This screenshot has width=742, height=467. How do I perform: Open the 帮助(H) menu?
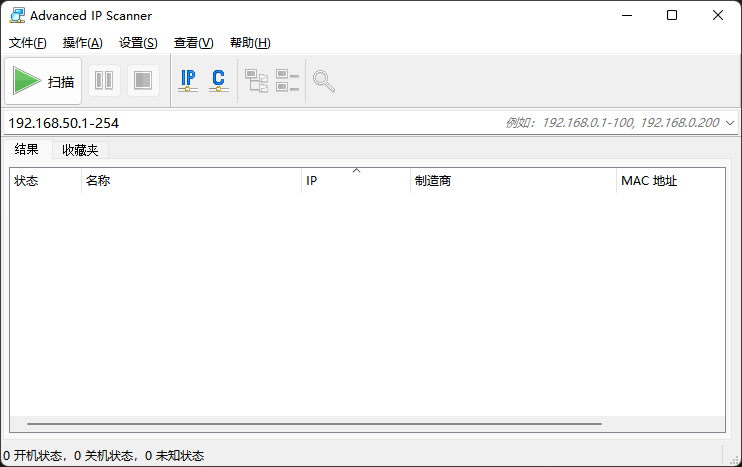(250, 43)
